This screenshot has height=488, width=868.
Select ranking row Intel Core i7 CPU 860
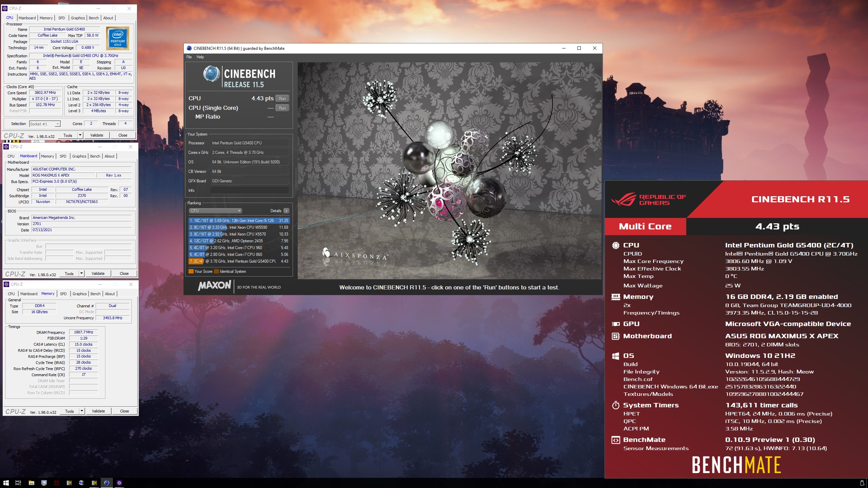(x=239, y=255)
